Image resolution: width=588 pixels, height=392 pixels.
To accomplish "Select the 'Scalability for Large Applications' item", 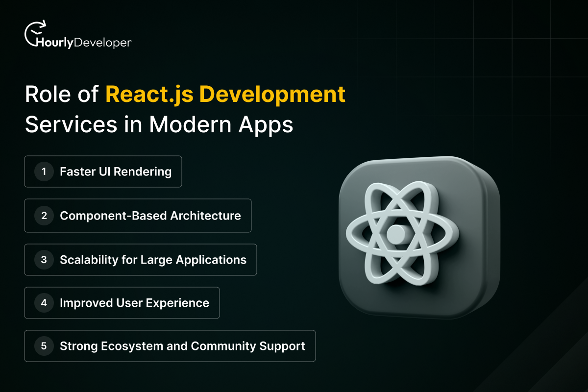I will 141,260.
